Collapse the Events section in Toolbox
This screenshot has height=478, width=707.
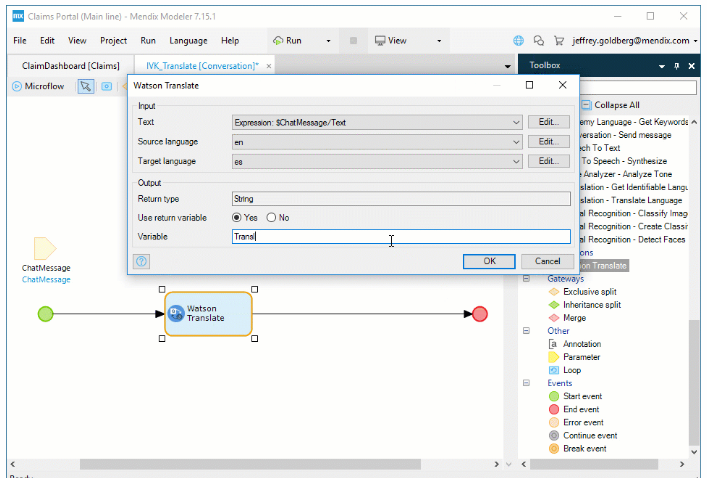pos(526,383)
